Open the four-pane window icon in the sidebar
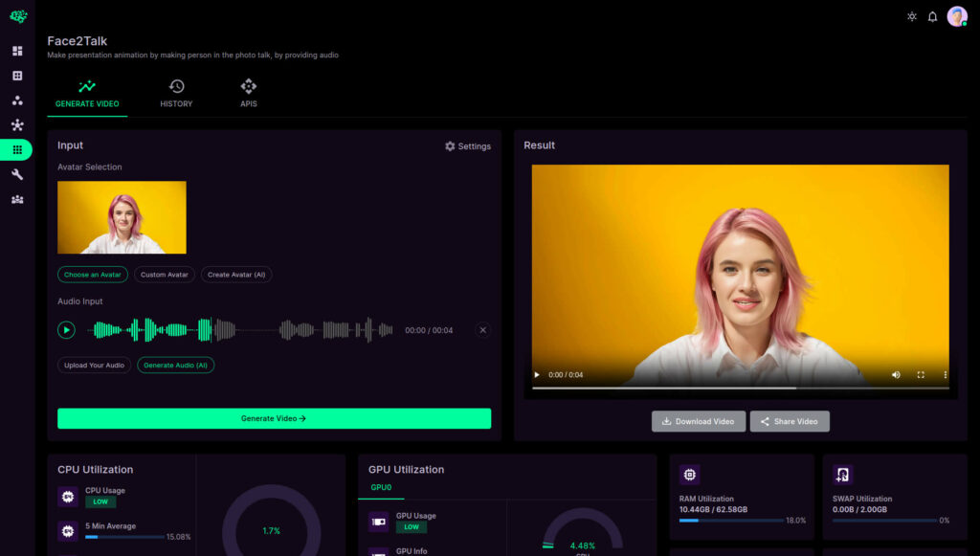The image size is (980, 556). coord(17,76)
